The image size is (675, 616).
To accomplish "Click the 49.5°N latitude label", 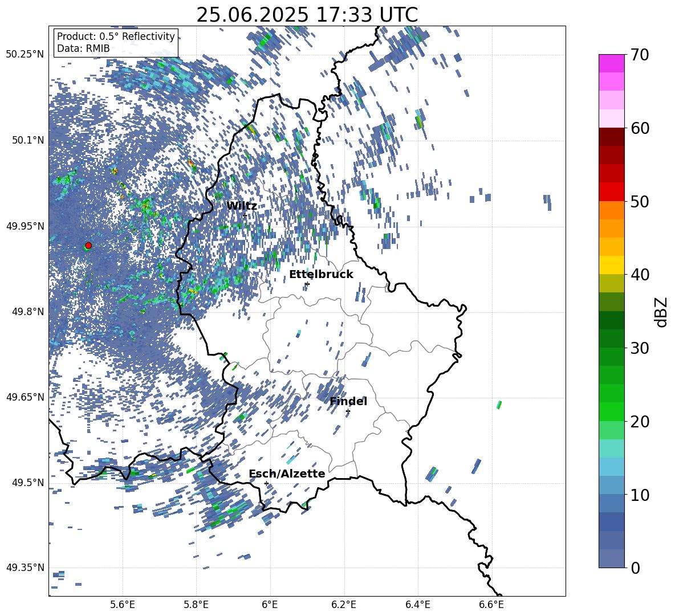I will point(29,482).
